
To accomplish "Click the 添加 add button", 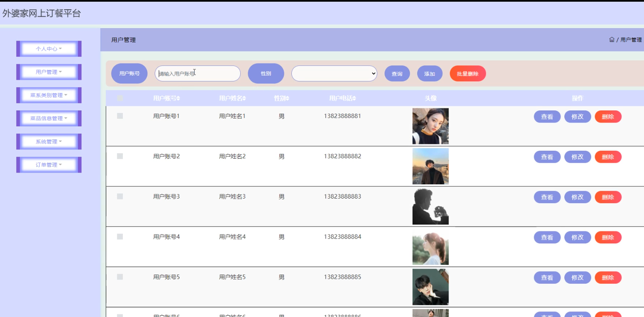I will [430, 74].
